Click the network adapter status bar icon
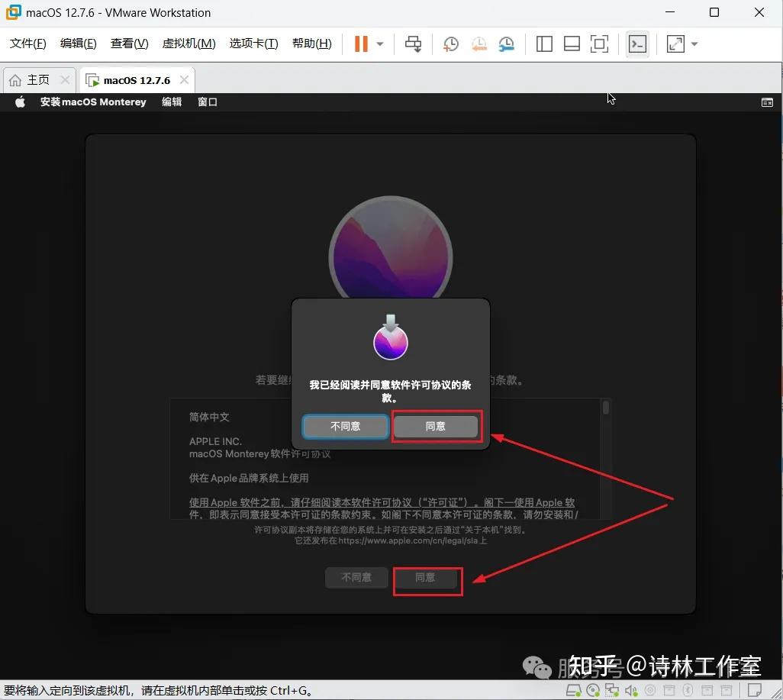Viewport: 783px width, 700px height. [x=612, y=691]
